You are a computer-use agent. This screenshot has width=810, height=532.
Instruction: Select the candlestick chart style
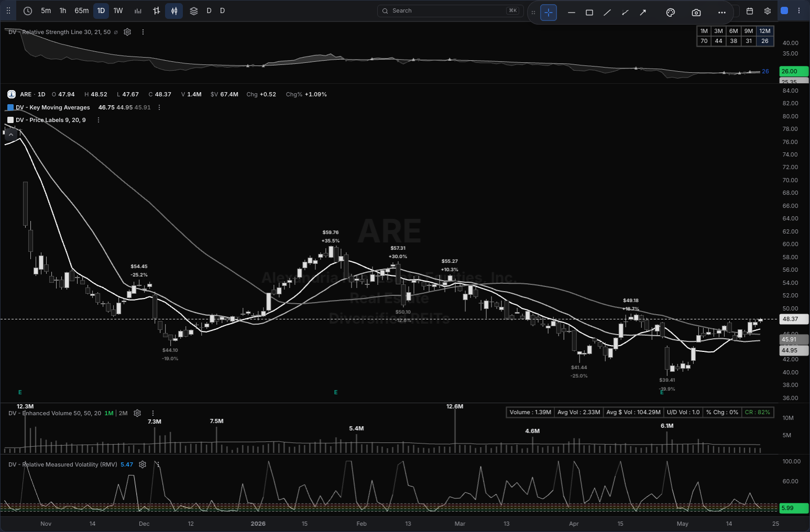(x=174, y=10)
